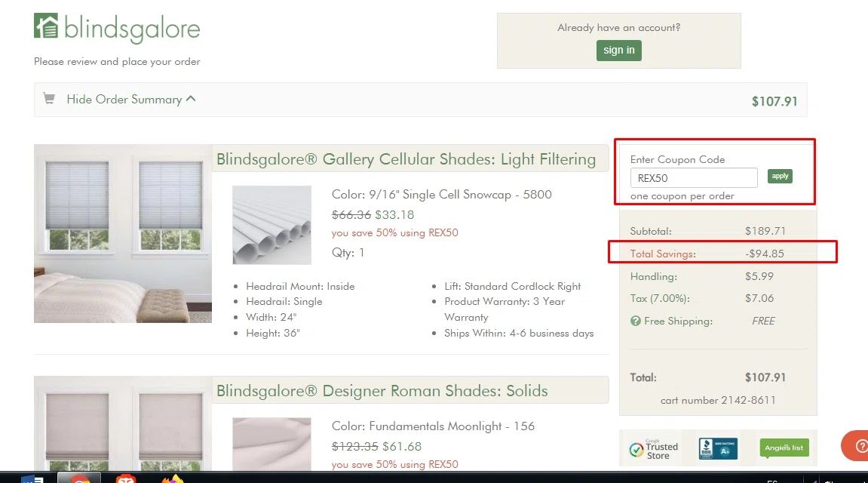Open the orange help chat bubble

click(x=856, y=445)
